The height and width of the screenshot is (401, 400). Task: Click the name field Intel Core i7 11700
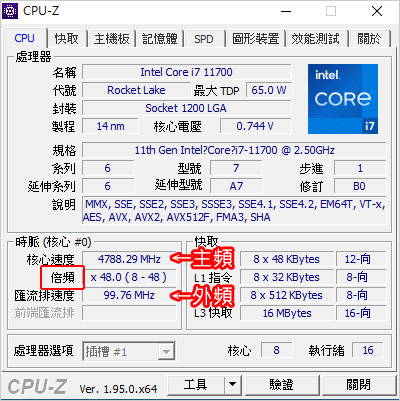(x=187, y=72)
